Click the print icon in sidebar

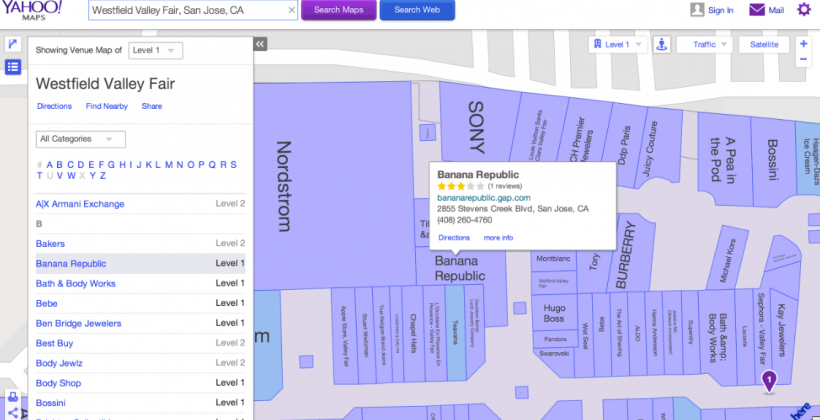click(x=13, y=397)
